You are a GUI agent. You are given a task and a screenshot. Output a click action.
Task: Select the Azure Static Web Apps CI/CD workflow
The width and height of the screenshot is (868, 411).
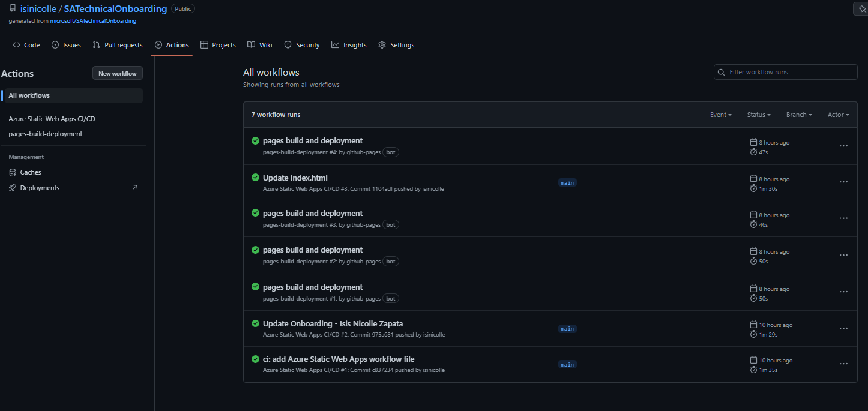[x=52, y=119]
